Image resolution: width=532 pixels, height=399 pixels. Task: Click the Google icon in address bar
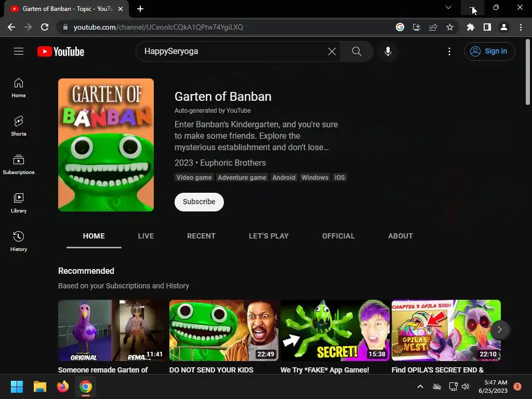pyautogui.click(x=400, y=27)
